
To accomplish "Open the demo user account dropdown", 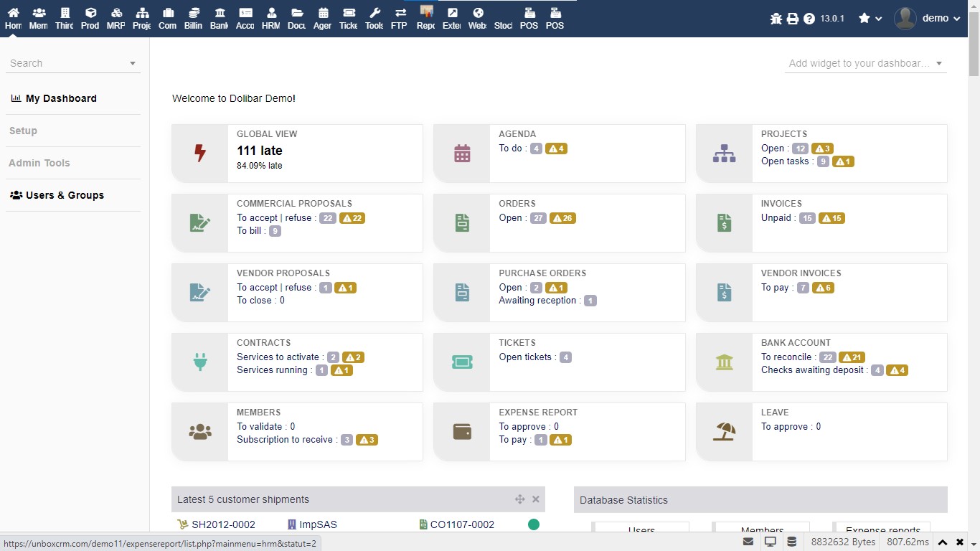I will [935, 18].
